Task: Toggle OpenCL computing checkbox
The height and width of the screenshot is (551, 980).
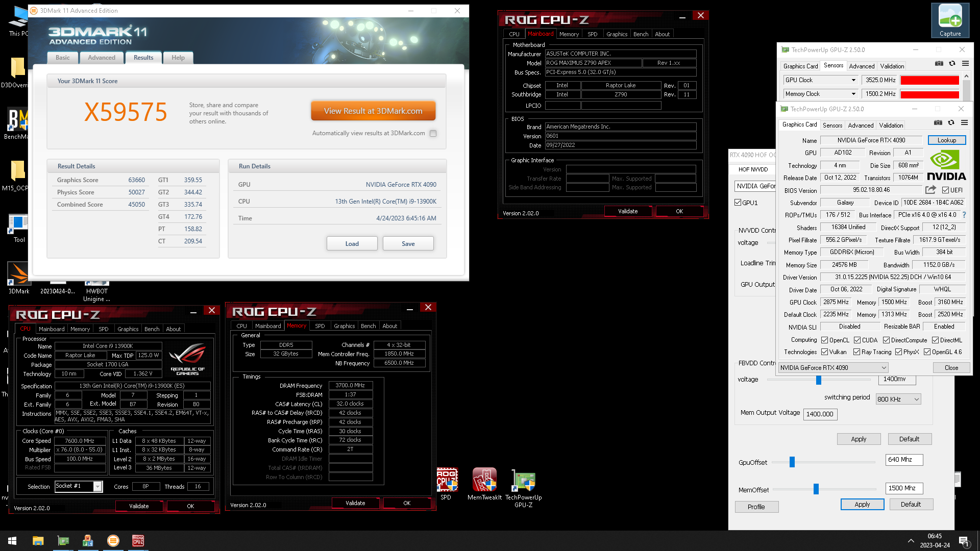Action: click(x=824, y=340)
